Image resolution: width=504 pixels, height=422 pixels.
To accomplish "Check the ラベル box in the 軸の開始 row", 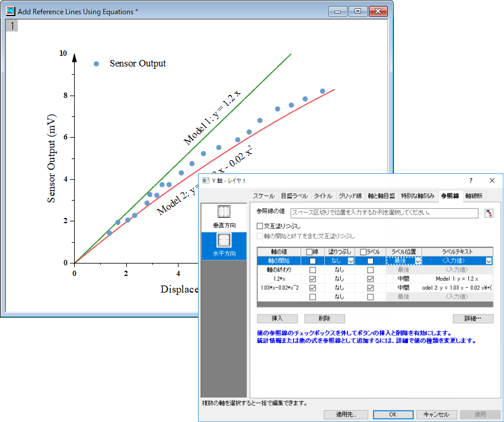I will 370,261.
